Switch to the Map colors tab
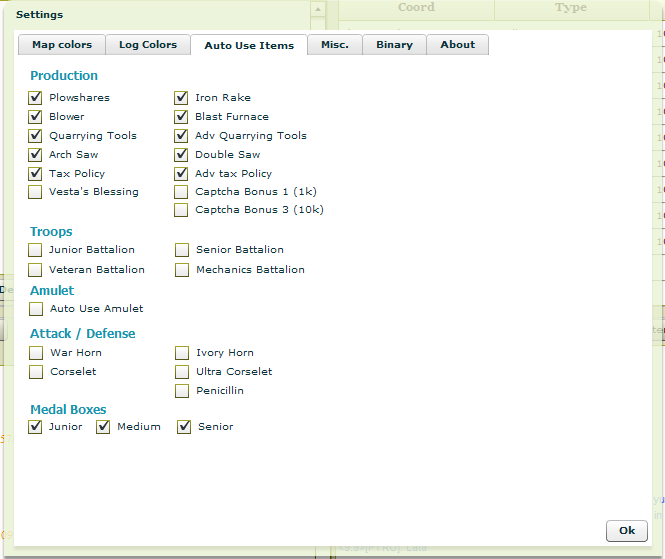 tap(61, 45)
